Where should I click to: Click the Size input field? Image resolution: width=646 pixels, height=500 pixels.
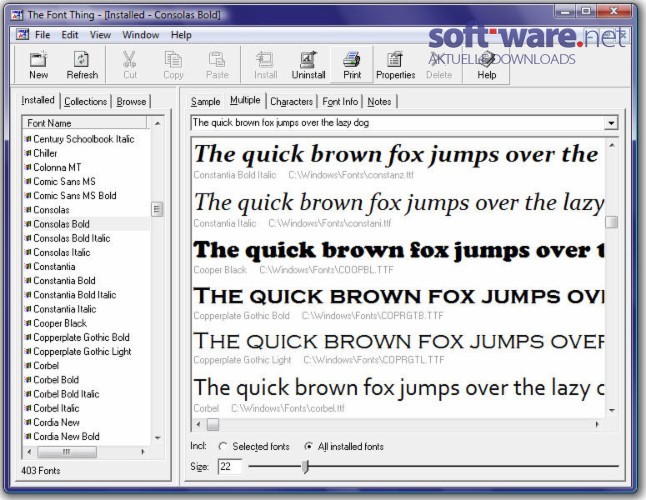pos(229,467)
